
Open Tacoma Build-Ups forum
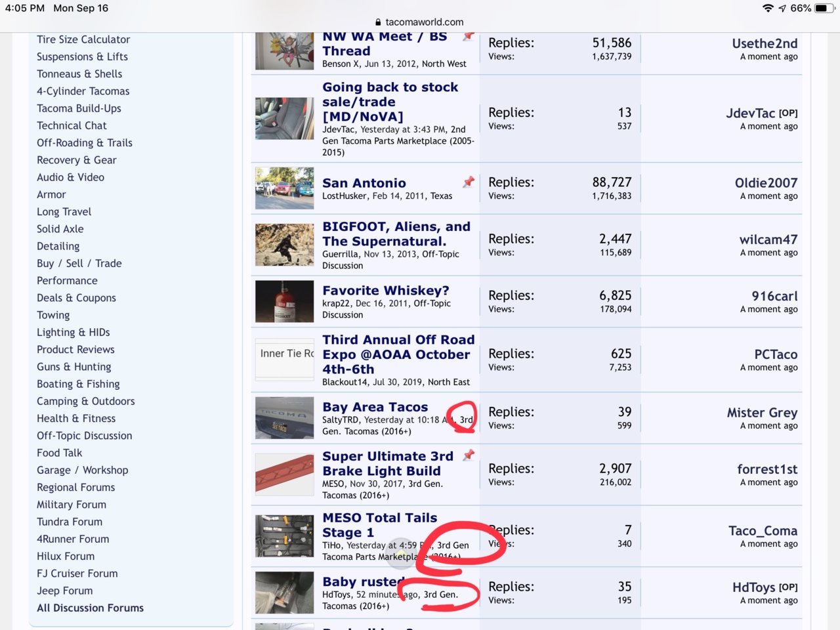(x=79, y=108)
